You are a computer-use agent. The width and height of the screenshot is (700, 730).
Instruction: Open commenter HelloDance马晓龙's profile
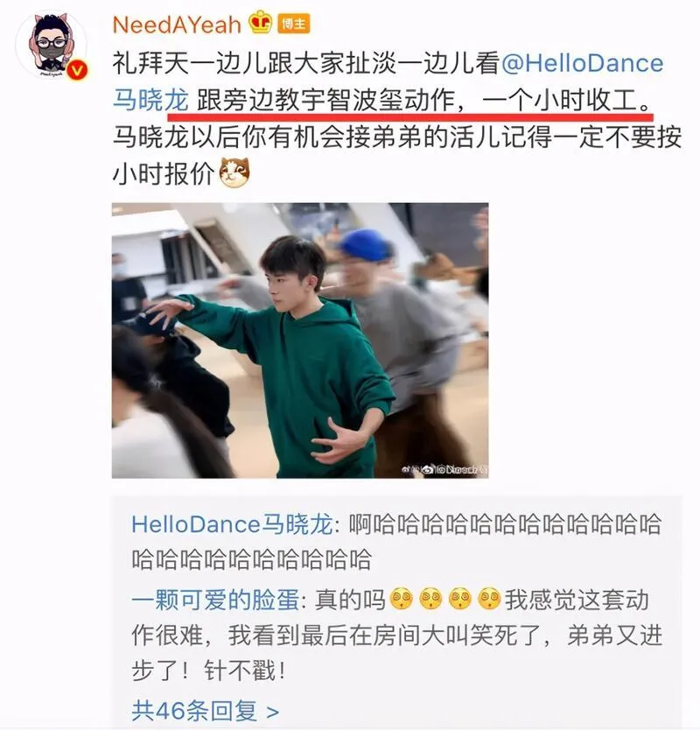click(232, 524)
